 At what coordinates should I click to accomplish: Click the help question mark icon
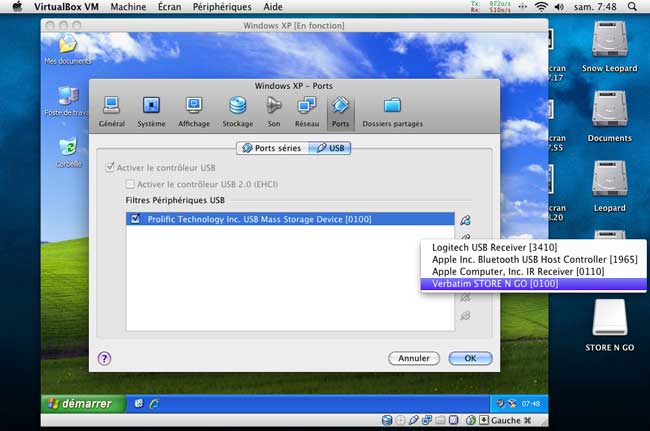coord(104,357)
